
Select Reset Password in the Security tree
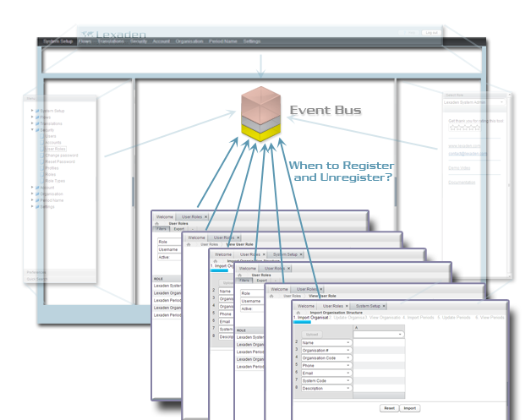point(60,161)
